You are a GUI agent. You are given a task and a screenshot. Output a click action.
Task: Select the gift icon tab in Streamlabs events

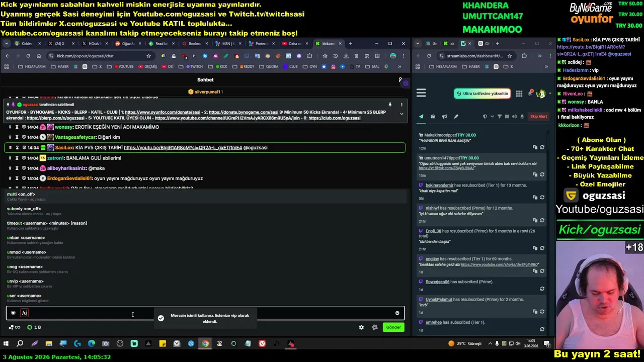tap(433, 117)
